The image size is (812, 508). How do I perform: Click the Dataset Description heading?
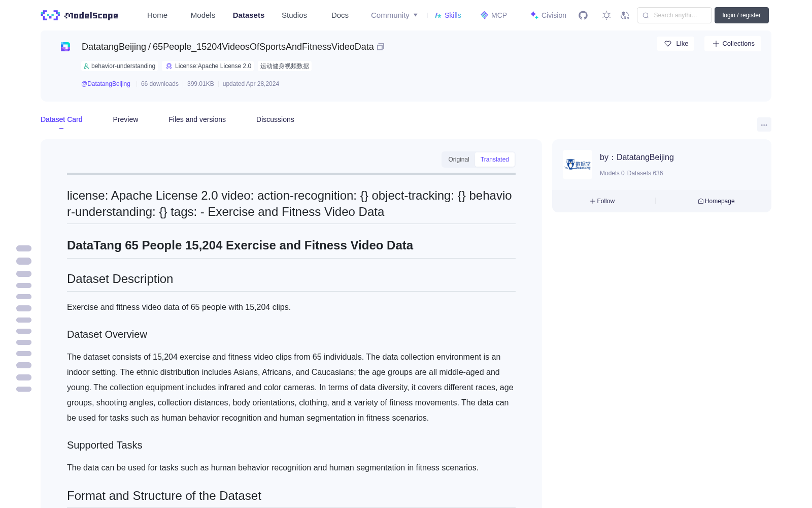120,279
